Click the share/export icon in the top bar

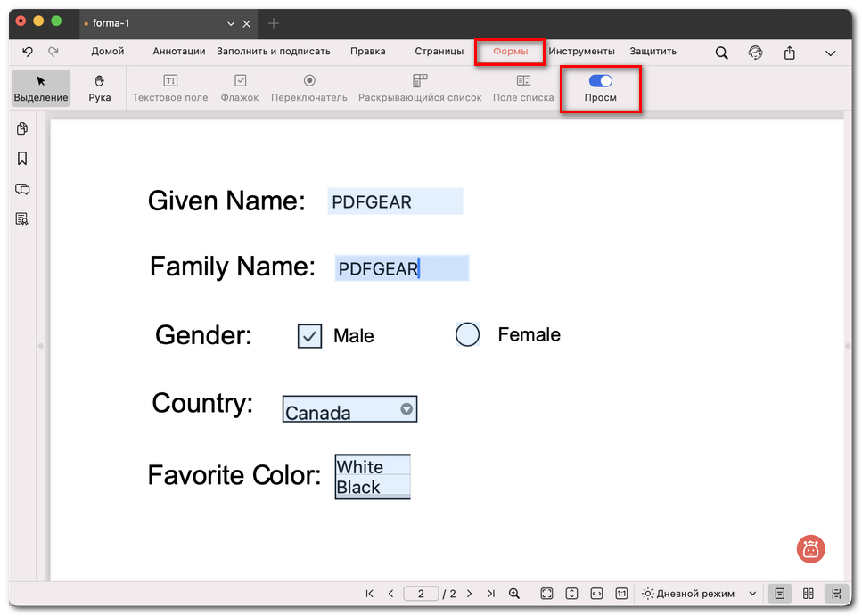[x=789, y=53]
